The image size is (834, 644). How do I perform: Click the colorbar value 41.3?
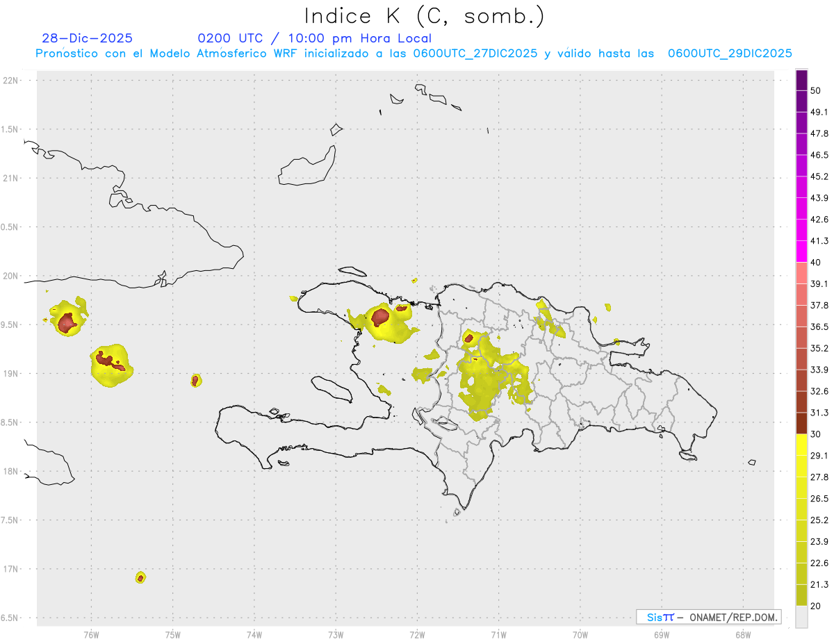coord(819,241)
